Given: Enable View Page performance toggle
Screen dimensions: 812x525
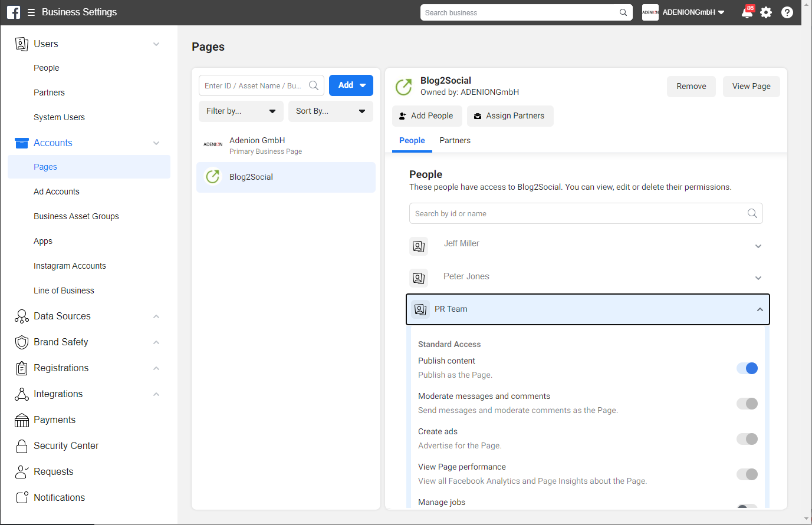Looking at the screenshot, I should tap(747, 474).
